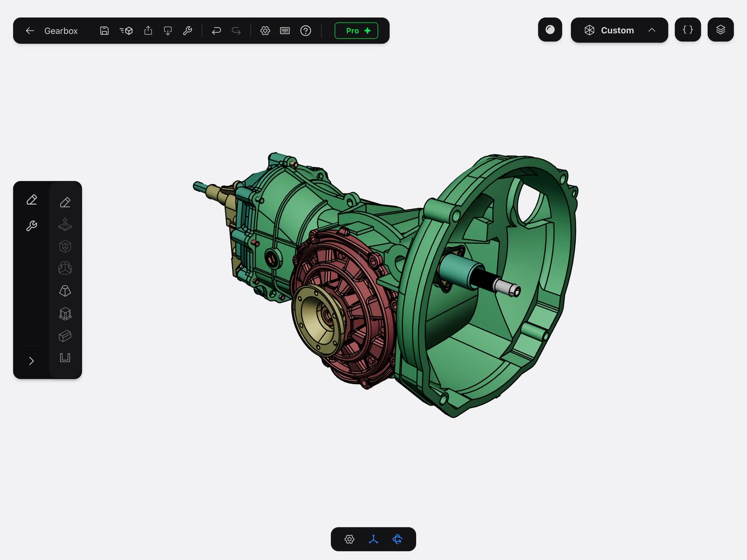Select the shell box tool

click(65, 314)
